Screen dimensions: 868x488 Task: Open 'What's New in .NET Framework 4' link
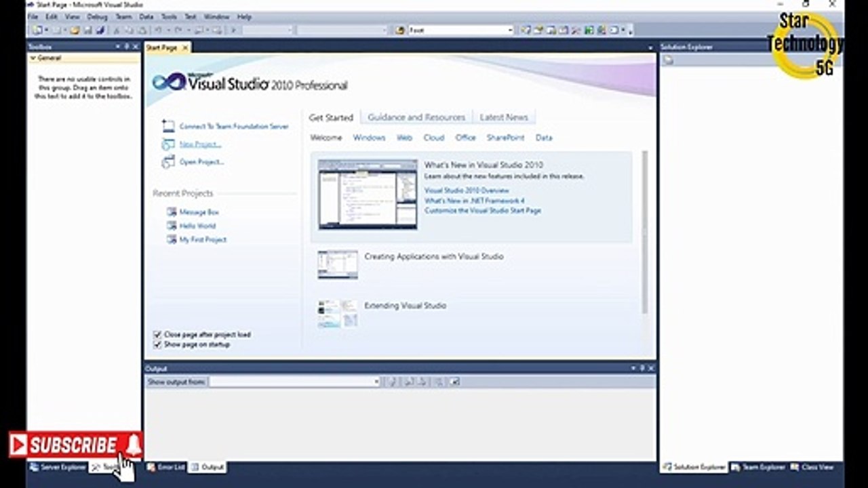(x=475, y=201)
